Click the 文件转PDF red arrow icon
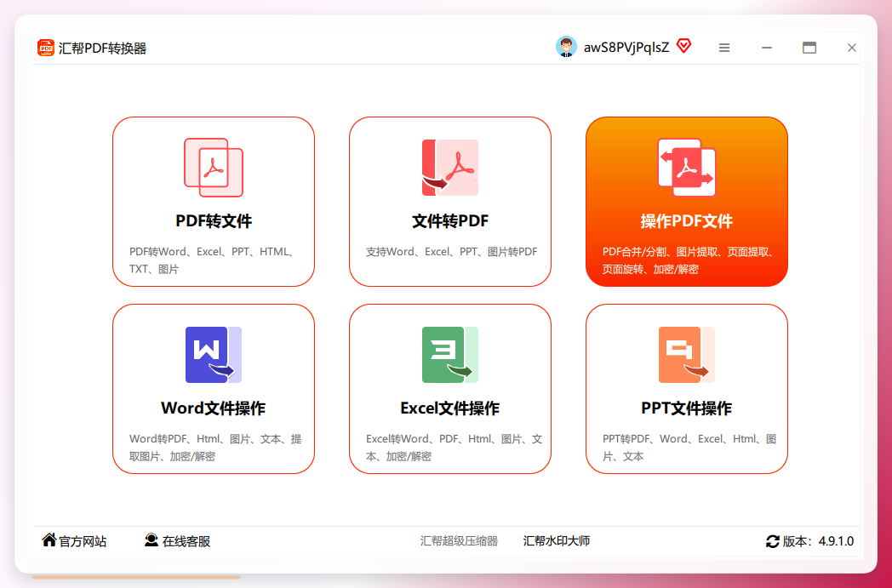892x588 pixels. [x=450, y=168]
